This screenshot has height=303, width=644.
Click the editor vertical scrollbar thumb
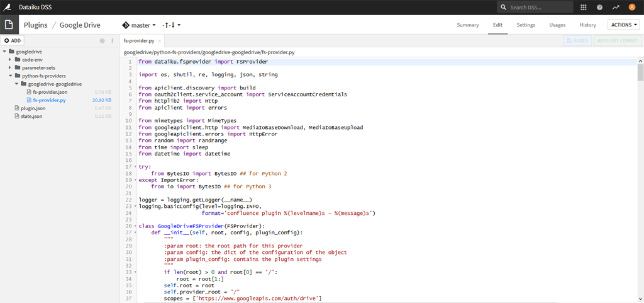point(640,72)
